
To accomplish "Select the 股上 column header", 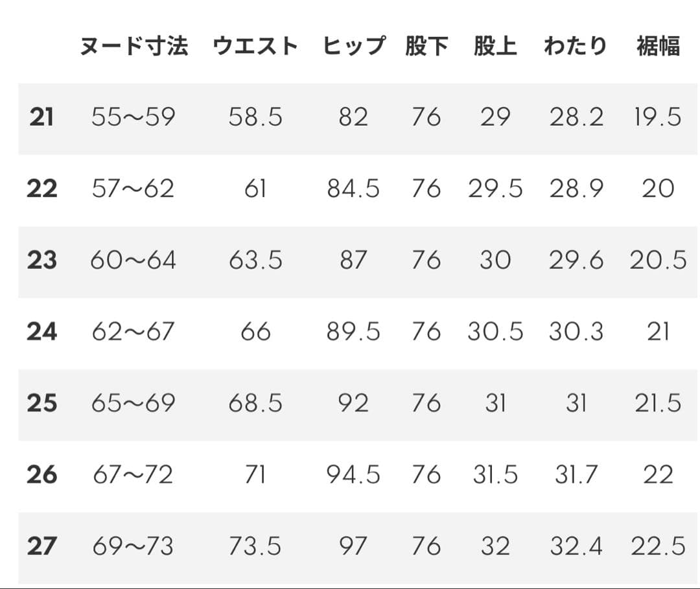I will (x=495, y=47).
